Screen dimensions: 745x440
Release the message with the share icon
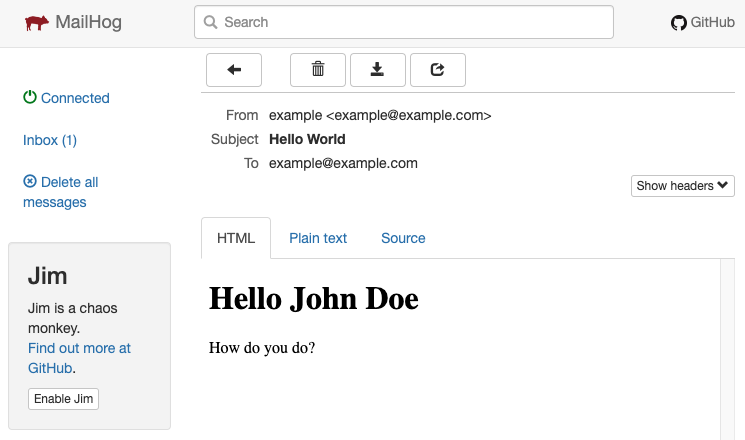[x=438, y=70]
